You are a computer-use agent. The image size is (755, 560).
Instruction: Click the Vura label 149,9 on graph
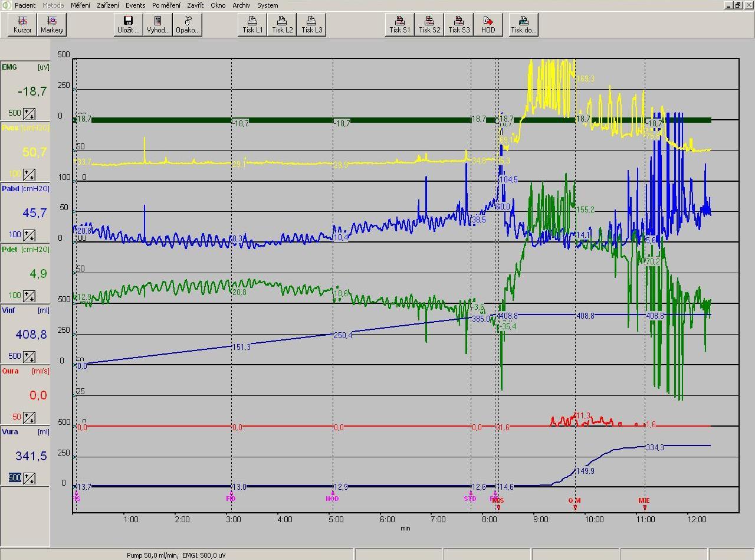click(x=585, y=471)
